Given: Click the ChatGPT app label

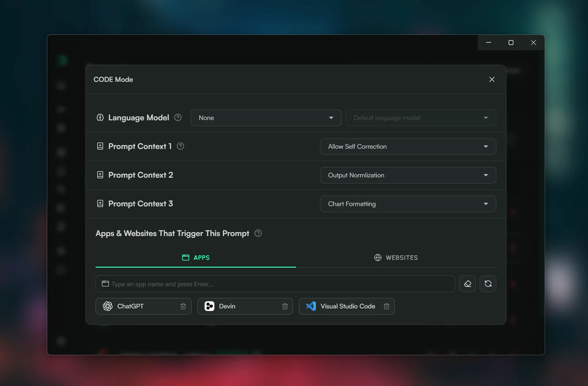Looking at the screenshot, I should pos(131,306).
